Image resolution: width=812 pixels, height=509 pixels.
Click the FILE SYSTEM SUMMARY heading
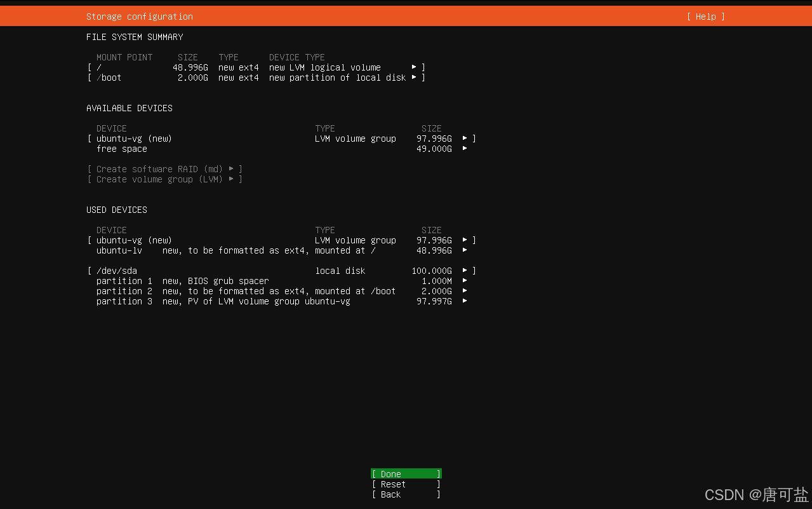click(x=135, y=37)
